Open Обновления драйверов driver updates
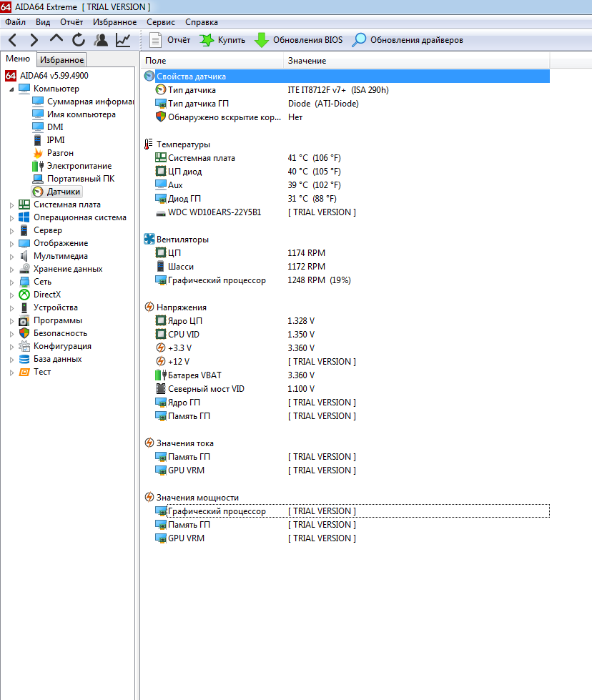 (407, 40)
